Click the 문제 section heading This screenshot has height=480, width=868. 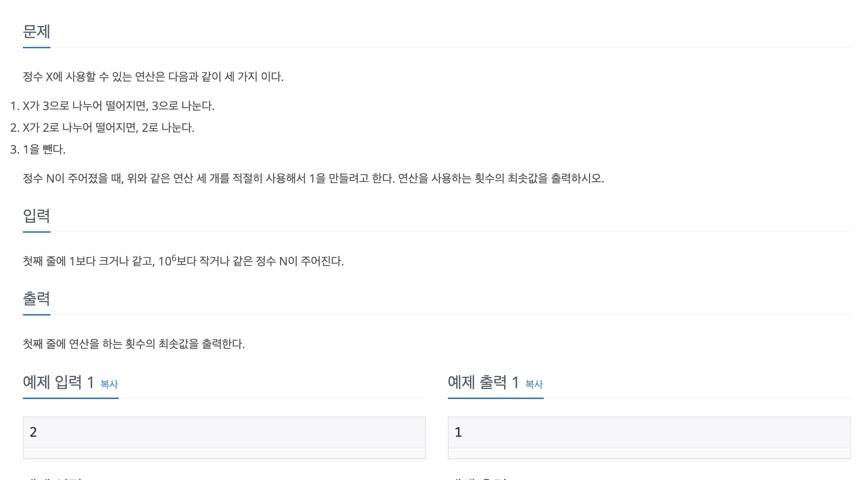pos(36,32)
